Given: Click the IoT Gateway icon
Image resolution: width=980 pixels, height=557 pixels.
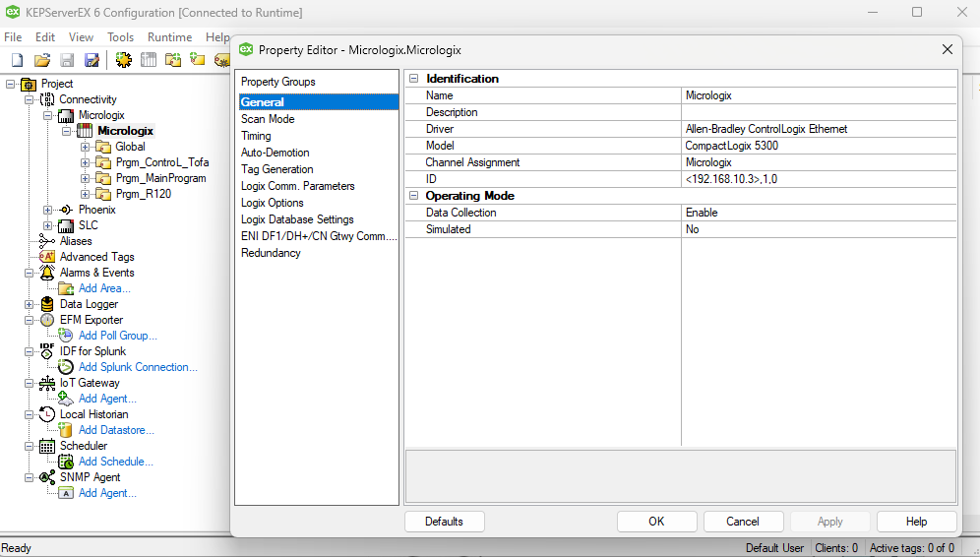Looking at the screenshot, I should [x=47, y=383].
